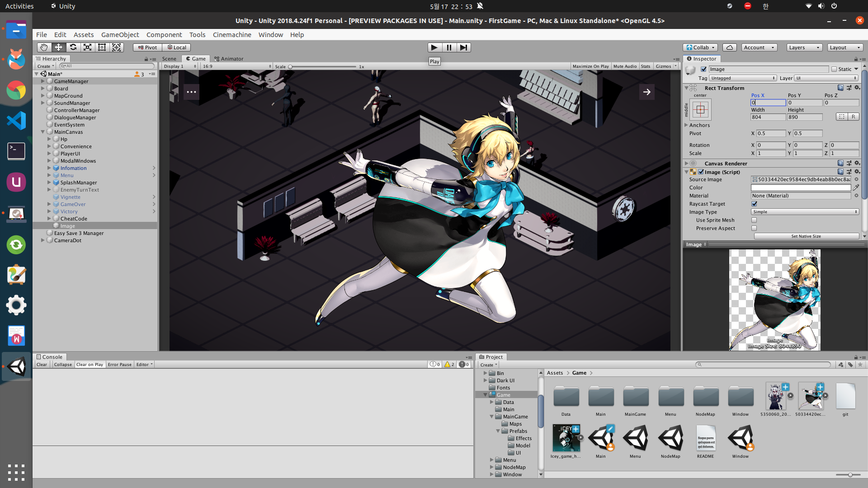Open the Window menu
The image size is (868, 488).
click(x=271, y=35)
